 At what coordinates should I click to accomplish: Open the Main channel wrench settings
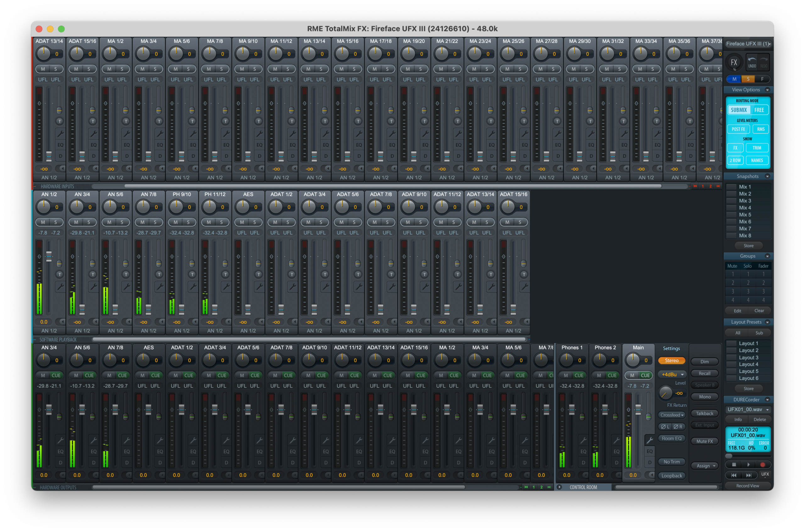(649, 440)
